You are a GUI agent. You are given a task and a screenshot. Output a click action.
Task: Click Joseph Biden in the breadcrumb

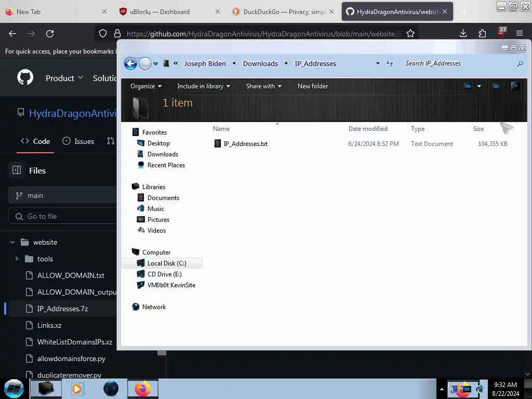pos(205,63)
